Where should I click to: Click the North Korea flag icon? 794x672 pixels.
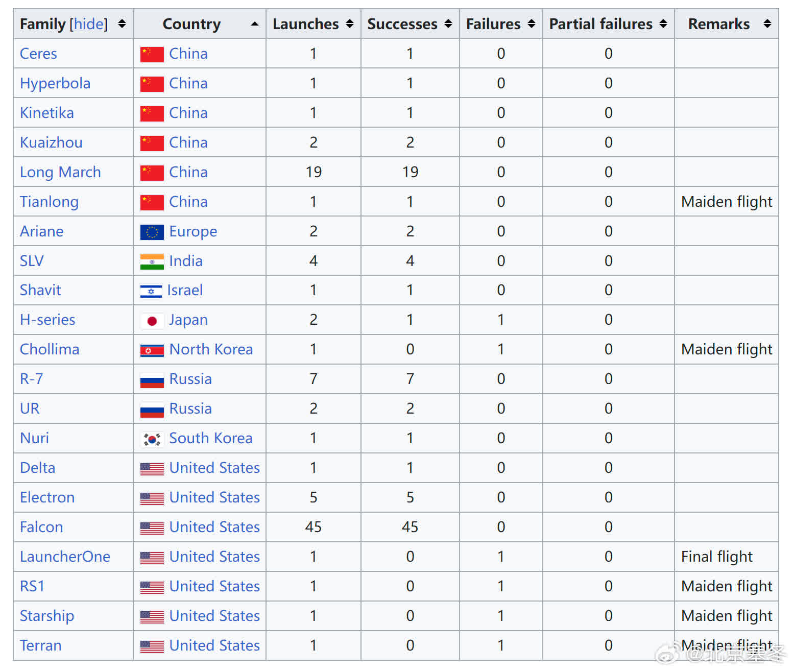pos(152,350)
